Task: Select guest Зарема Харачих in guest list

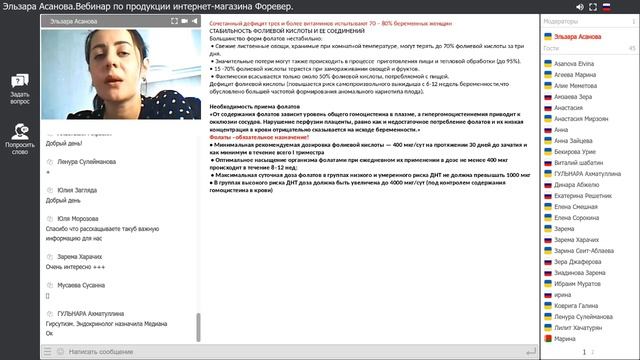Action: (x=576, y=240)
